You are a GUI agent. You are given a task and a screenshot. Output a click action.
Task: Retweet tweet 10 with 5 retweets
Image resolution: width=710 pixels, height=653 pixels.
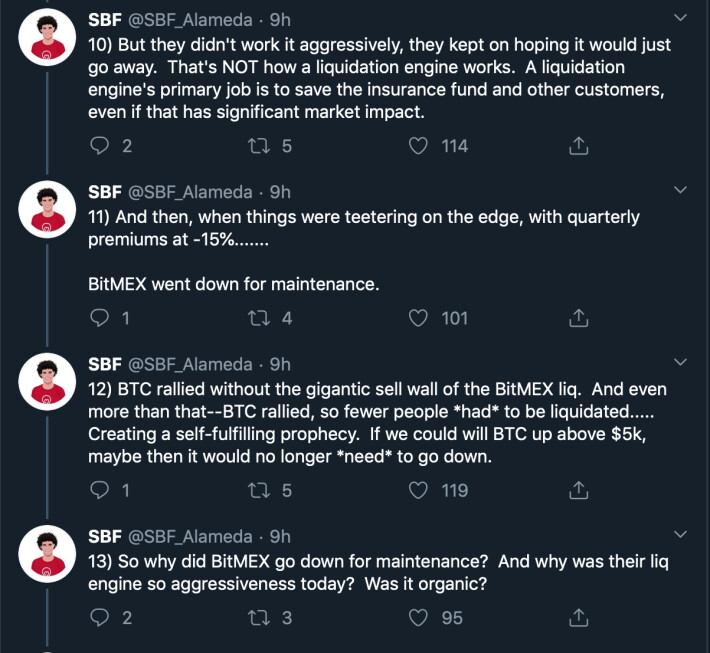[259, 146]
